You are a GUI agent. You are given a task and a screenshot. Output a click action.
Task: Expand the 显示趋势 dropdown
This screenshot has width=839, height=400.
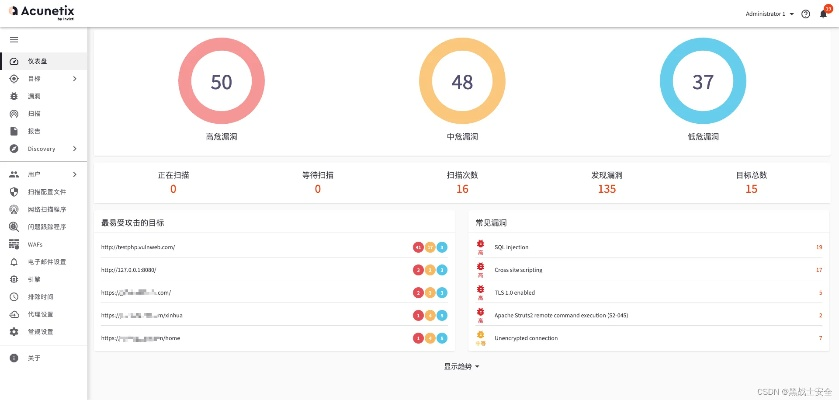point(461,367)
